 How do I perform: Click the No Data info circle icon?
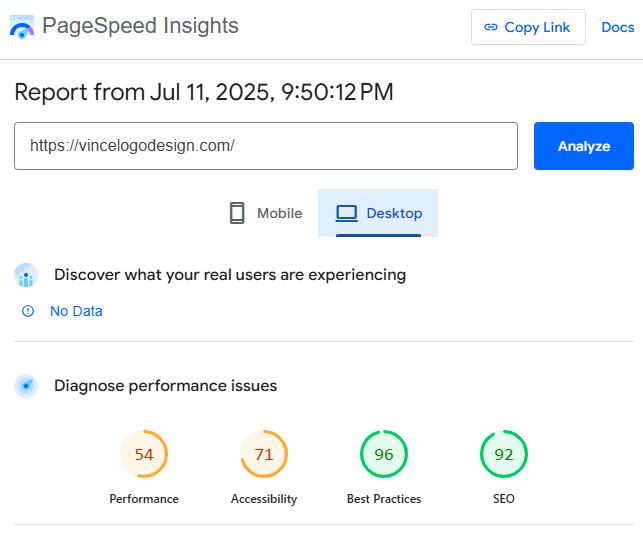(x=28, y=311)
